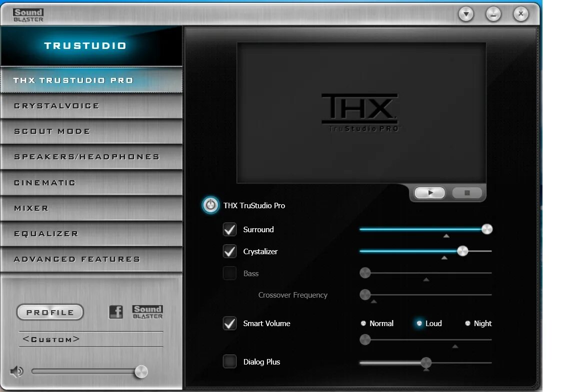Open the THX TruStudio Pro section
The width and height of the screenshot is (576, 392).
(x=91, y=80)
